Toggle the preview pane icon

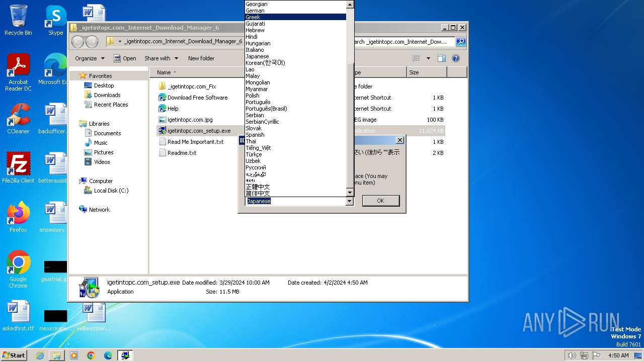442,58
